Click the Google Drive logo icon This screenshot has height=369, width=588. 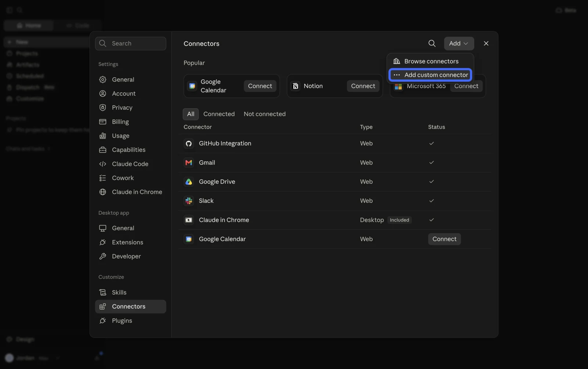pyautogui.click(x=189, y=182)
